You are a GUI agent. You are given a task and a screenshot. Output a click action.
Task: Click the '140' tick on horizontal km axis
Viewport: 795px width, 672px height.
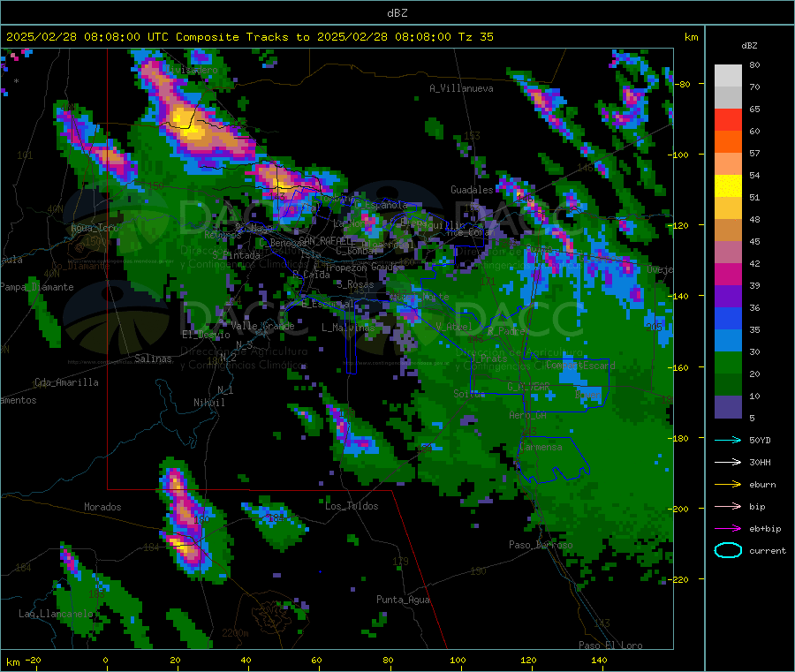[x=599, y=660]
